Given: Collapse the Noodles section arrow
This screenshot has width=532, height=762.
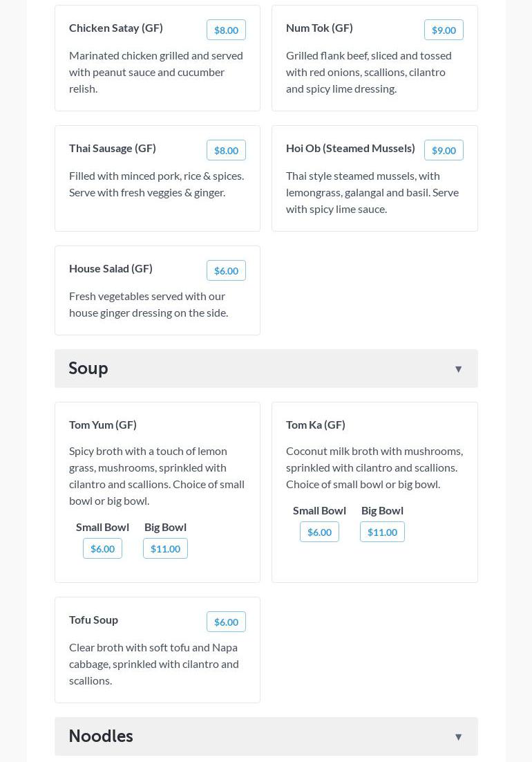Looking at the screenshot, I should (458, 737).
